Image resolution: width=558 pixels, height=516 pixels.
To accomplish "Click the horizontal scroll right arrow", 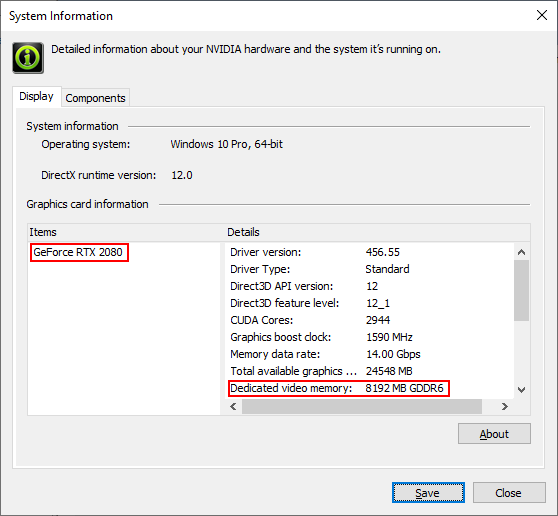I will tap(504, 406).
